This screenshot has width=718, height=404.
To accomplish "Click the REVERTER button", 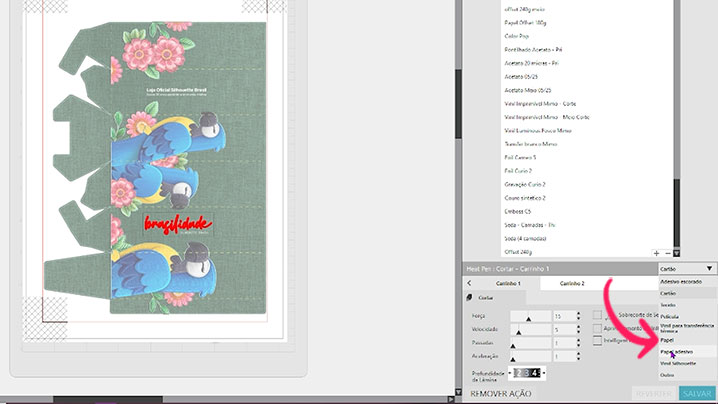I will (654, 393).
